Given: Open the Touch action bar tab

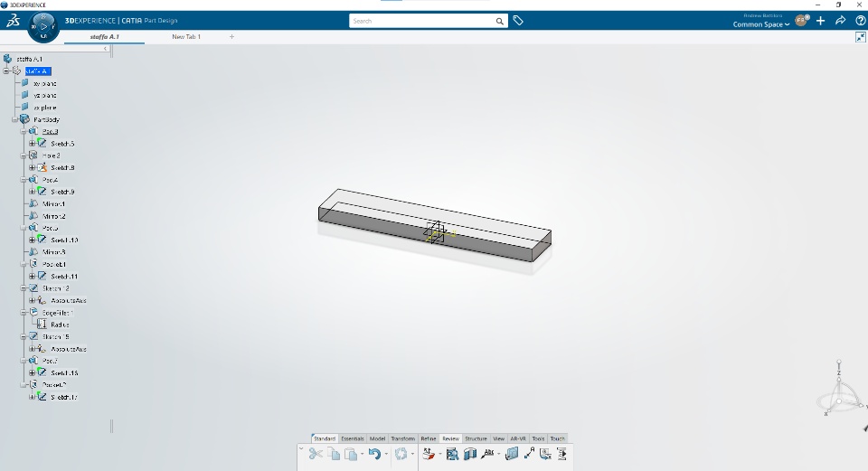Looking at the screenshot, I should point(558,438).
